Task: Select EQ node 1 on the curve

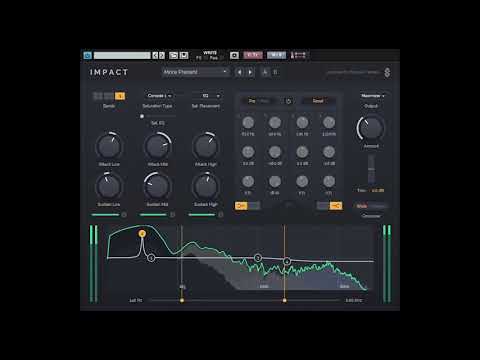Action: 151,258
